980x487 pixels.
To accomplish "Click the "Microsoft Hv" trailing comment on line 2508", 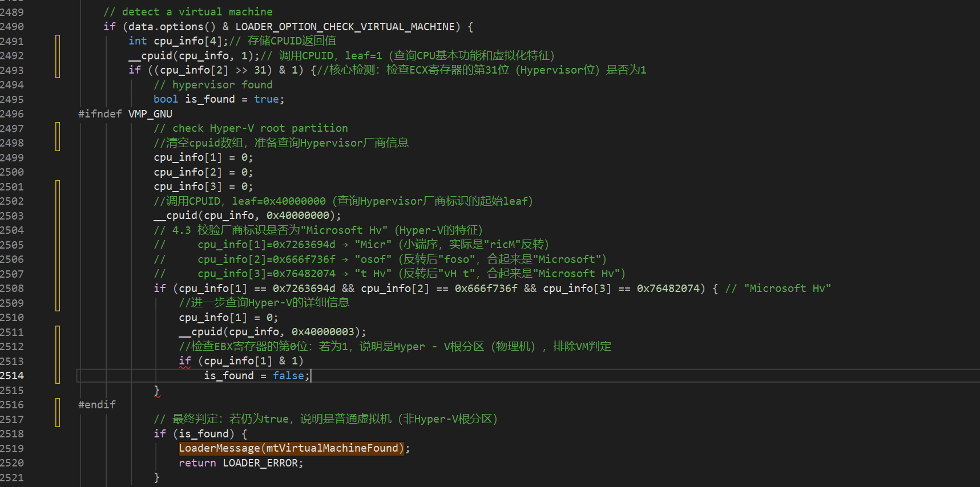I will pos(778,289).
